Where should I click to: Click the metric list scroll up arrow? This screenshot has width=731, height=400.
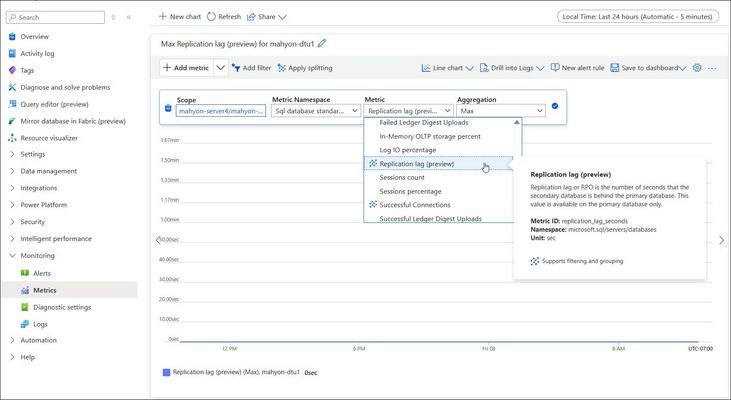tap(517, 122)
